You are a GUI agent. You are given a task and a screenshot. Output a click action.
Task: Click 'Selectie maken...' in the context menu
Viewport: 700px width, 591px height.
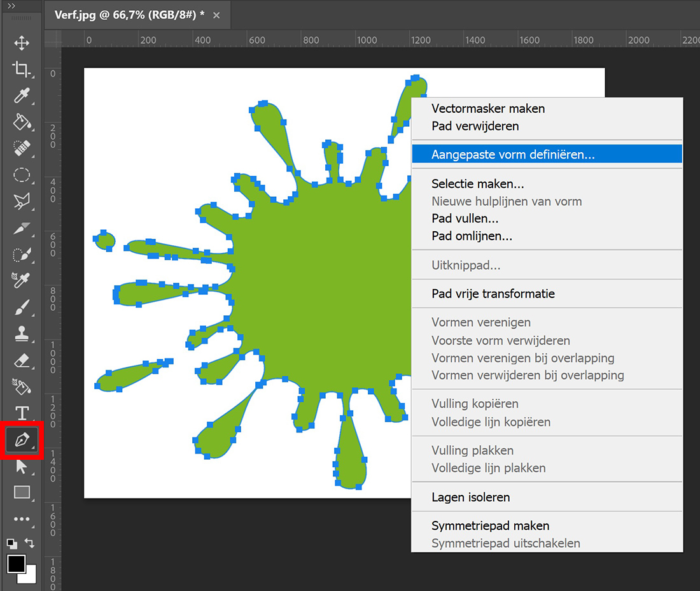tap(478, 184)
